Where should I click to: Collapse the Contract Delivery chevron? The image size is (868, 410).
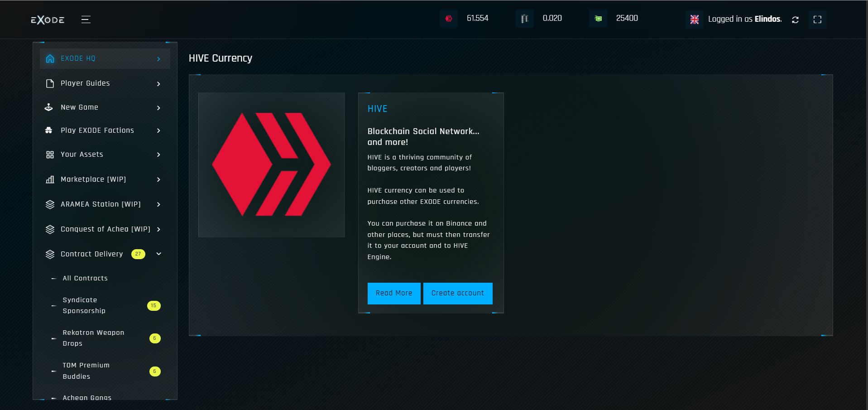tap(158, 254)
